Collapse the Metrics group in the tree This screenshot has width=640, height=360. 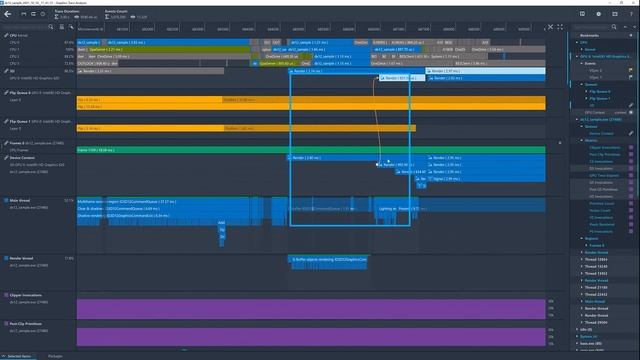tap(582, 140)
